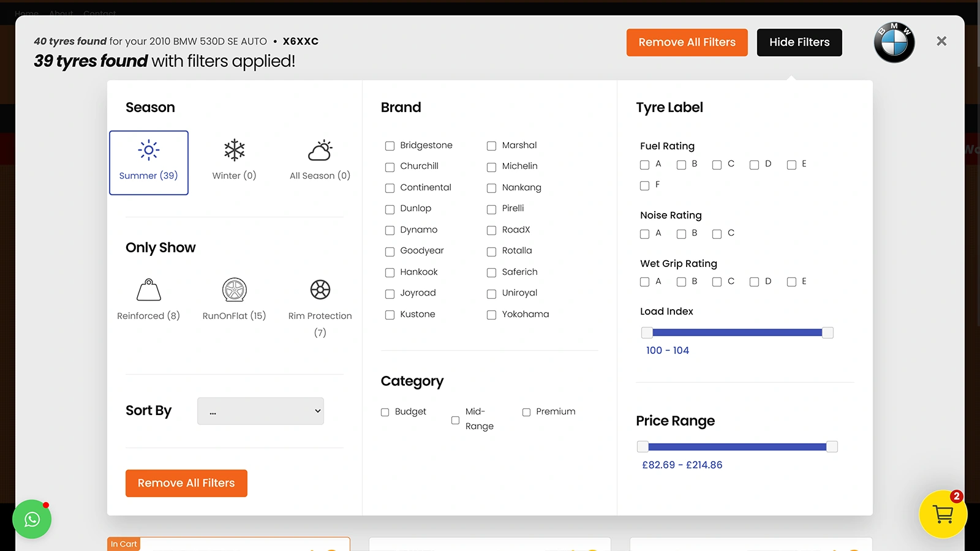The image size is (980, 551).
Task: Tick the Bridgestone brand checkbox
Action: coord(390,146)
